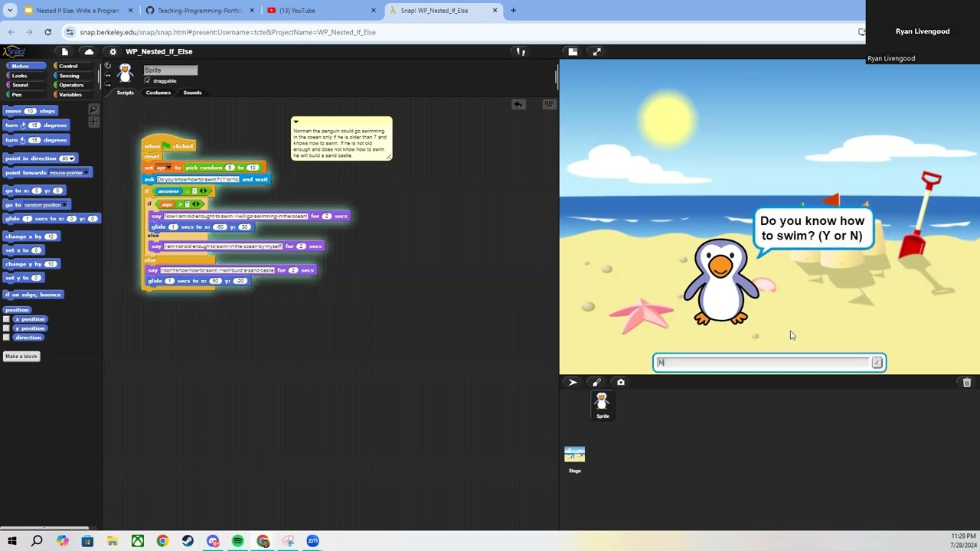Enable the y position watcher checkbox

[x=6, y=328]
